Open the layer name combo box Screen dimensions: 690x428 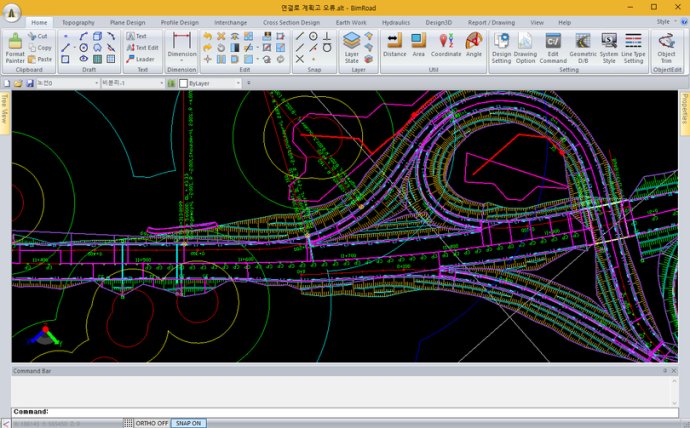tap(68, 83)
